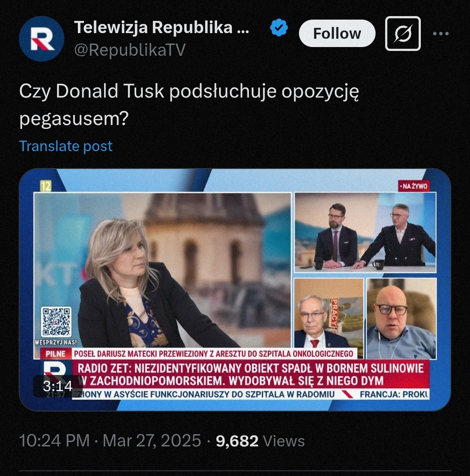Click the 'NA ŻYWO' live badge
Screen dimensions: 470x476
413,186
